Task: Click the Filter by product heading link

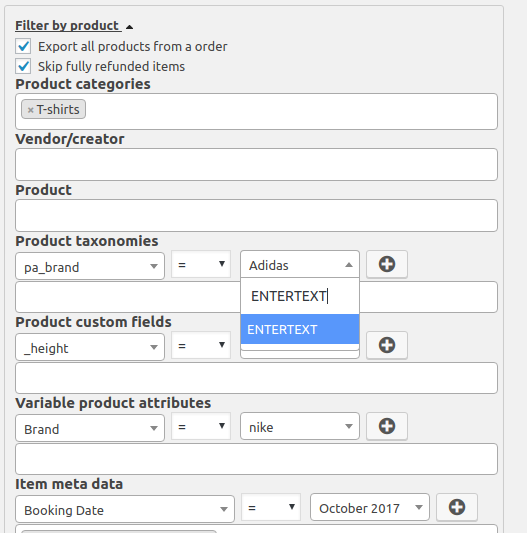Action: [67, 25]
